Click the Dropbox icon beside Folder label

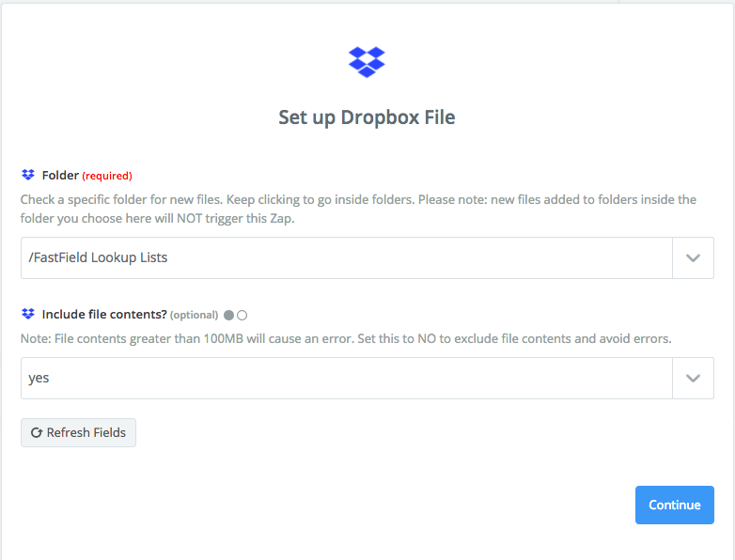pyautogui.click(x=28, y=175)
